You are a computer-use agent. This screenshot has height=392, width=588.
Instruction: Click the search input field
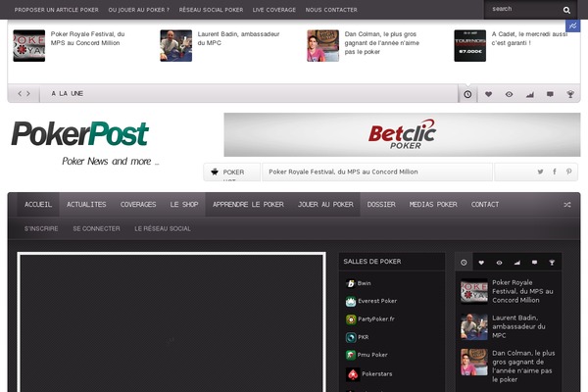pos(523,9)
